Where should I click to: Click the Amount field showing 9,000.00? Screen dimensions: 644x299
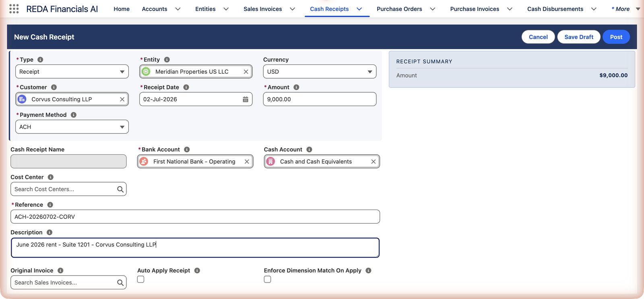320,100
